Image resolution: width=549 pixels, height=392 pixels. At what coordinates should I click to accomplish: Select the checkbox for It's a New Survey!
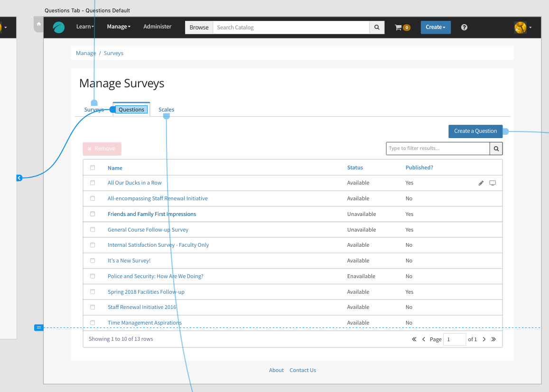pyautogui.click(x=93, y=261)
